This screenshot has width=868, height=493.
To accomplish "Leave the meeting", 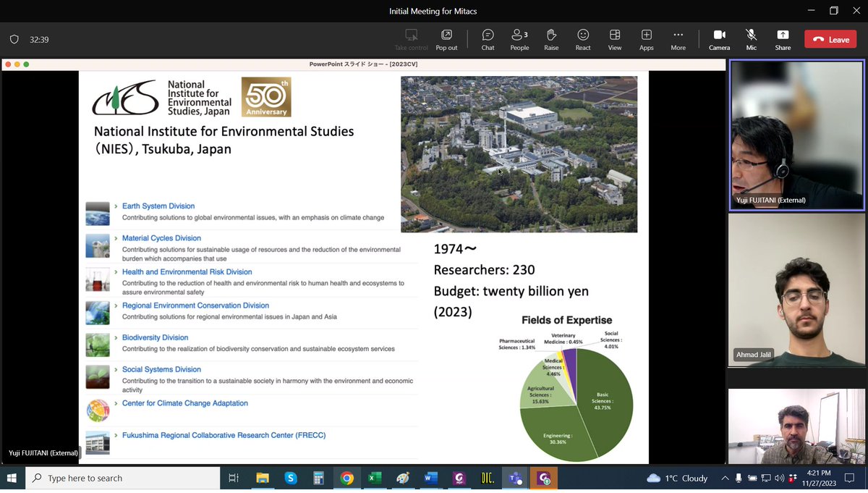I will coord(830,40).
